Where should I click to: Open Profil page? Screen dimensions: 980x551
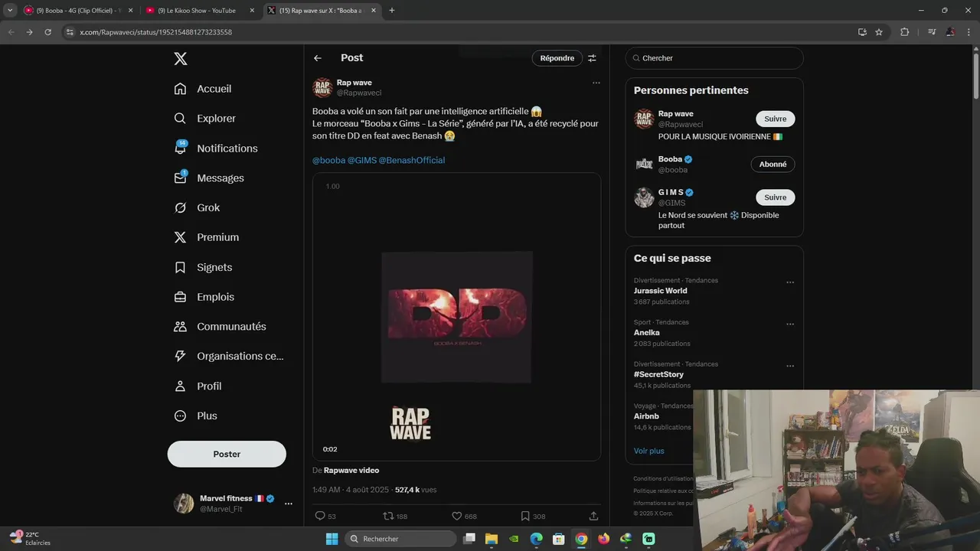[x=198, y=386]
